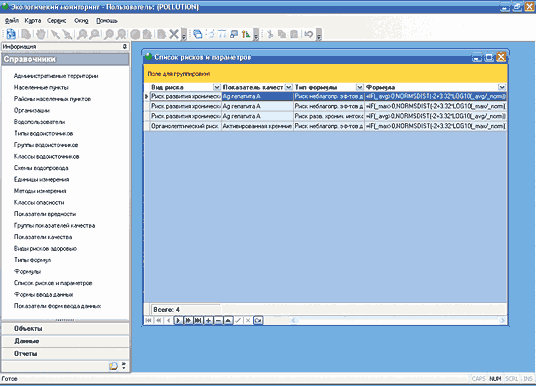Delete record with minus navigator button
Viewport: 536px width, 386px height.
(218, 320)
